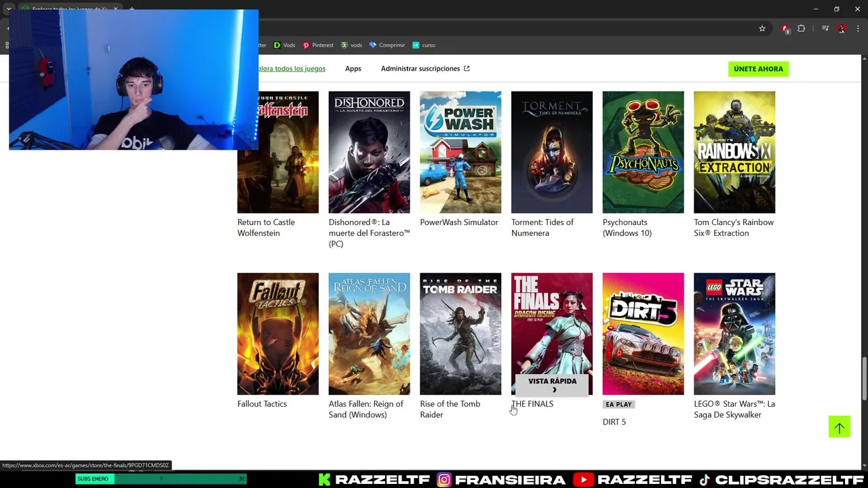
Task: Click Rise of the Tomb Raider title
Action: point(450,409)
